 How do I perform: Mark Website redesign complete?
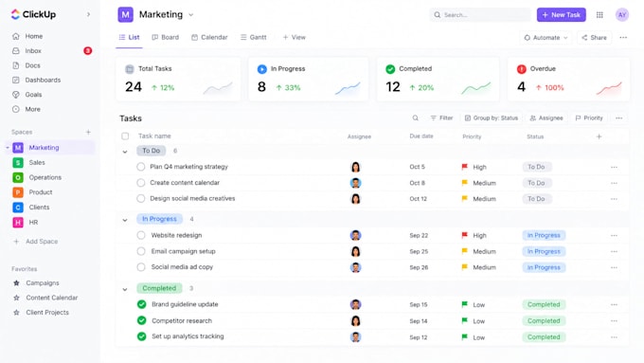pyautogui.click(x=141, y=235)
